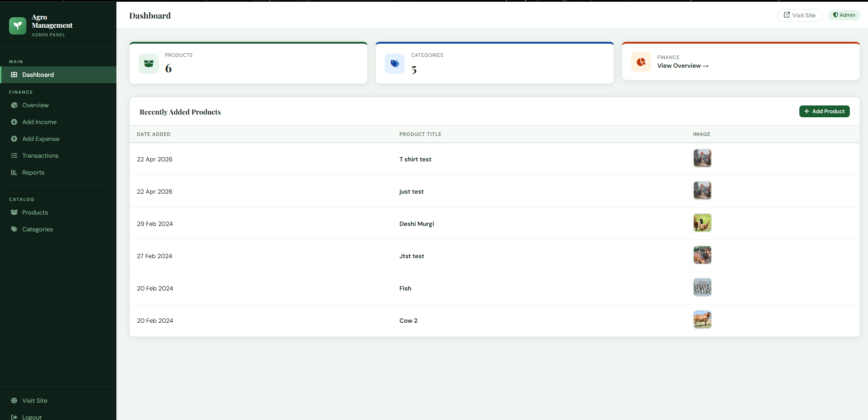This screenshot has height=420, width=868.
Task: Open the Dashboard menu item
Action: (x=58, y=75)
